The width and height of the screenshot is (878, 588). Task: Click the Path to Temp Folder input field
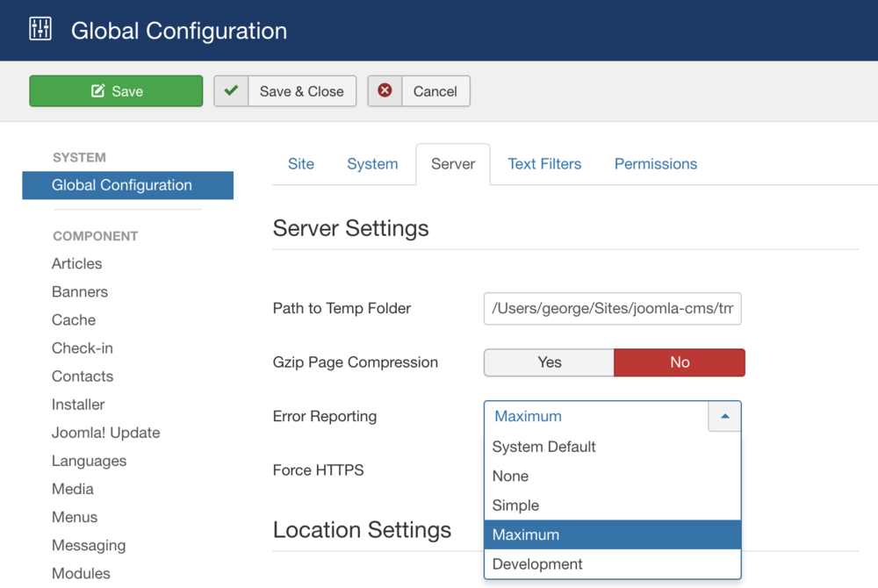[612, 308]
